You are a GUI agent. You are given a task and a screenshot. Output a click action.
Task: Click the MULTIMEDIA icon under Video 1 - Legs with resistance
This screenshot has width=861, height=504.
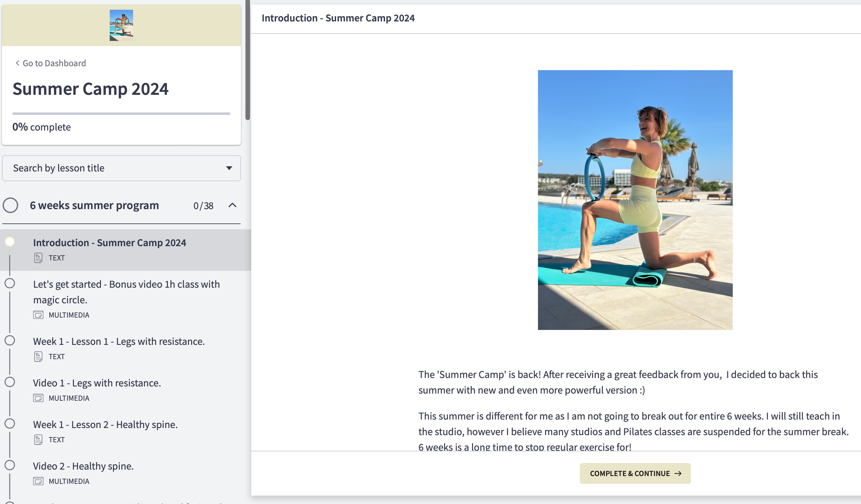point(39,398)
